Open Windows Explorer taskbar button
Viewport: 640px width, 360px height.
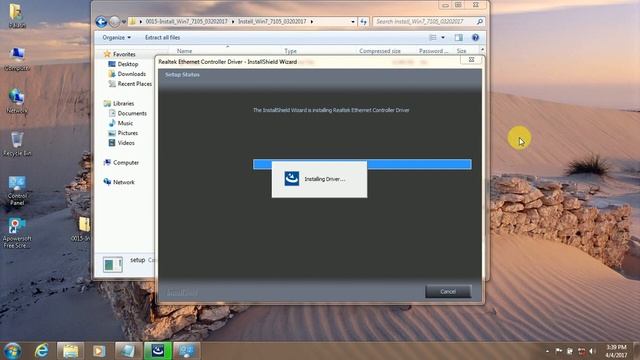pyautogui.click(x=71, y=351)
